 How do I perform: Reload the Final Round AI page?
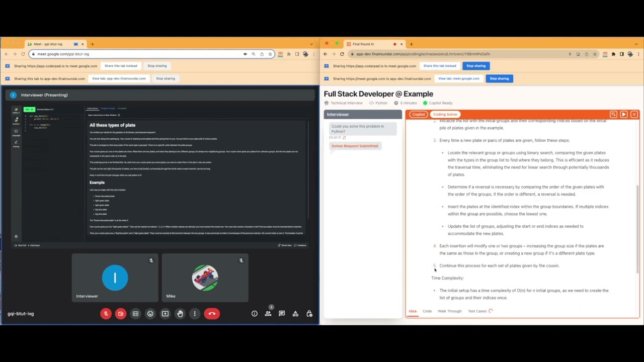click(342, 54)
